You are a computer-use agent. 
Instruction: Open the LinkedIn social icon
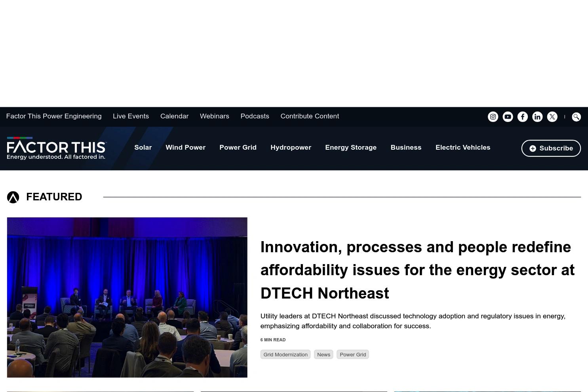tap(537, 117)
